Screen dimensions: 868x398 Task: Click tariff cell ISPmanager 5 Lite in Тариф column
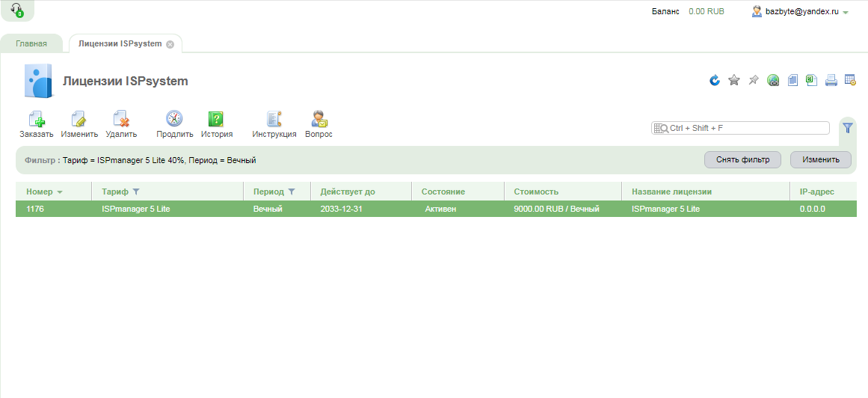(x=135, y=209)
